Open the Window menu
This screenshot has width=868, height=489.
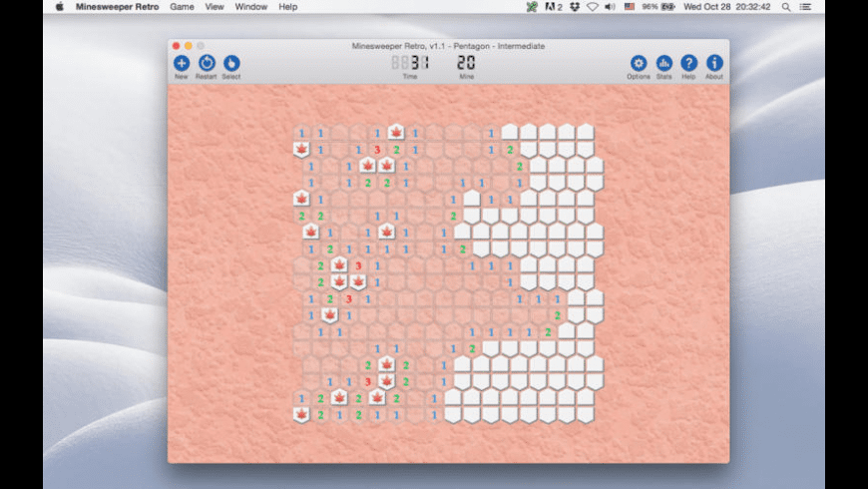coord(250,7)
